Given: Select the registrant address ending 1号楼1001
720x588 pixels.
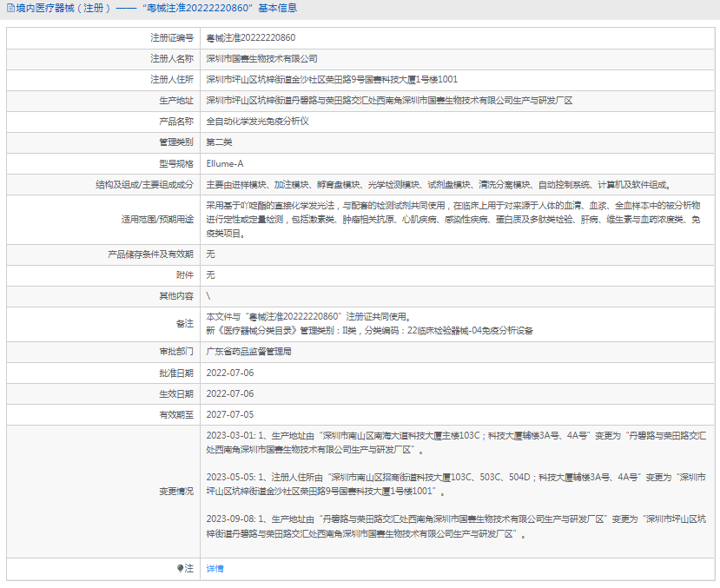Looking at the screenshot, I should coord(332,79).
